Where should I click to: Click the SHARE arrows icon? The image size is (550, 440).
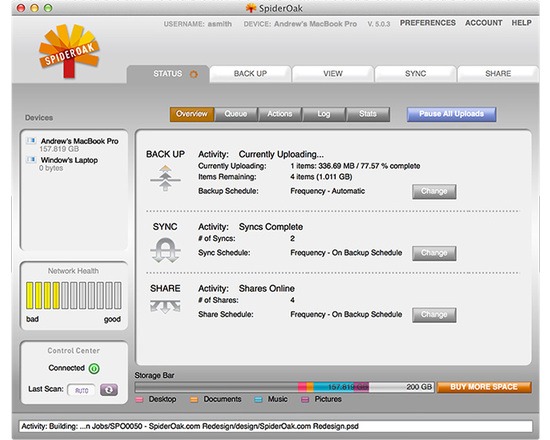pyautogui.click(x=165, y=306)
